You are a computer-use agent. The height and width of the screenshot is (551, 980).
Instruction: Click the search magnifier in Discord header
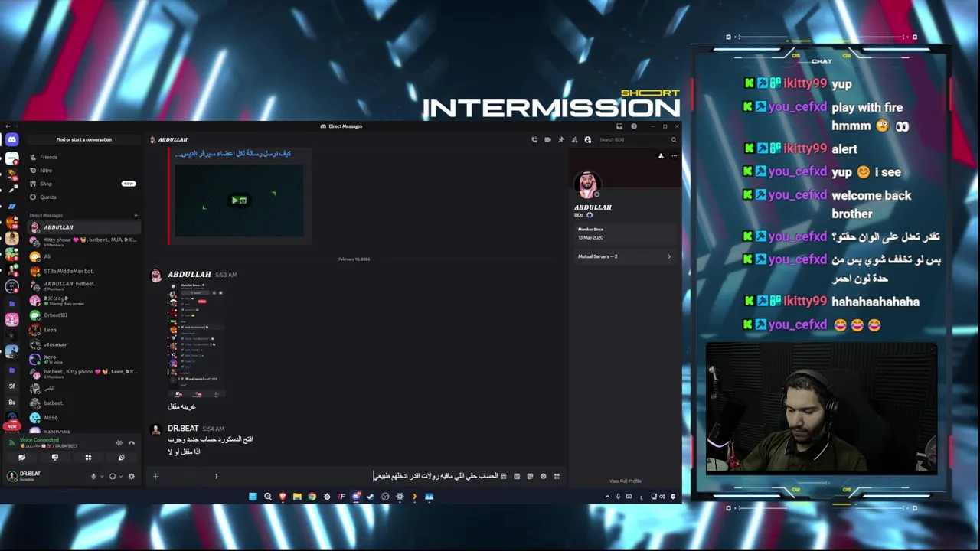(x=674, y=139)
